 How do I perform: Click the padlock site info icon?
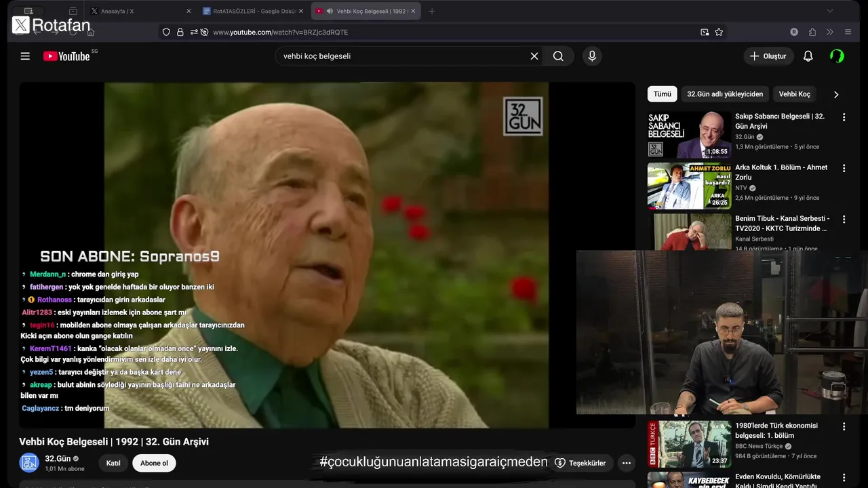180,32
